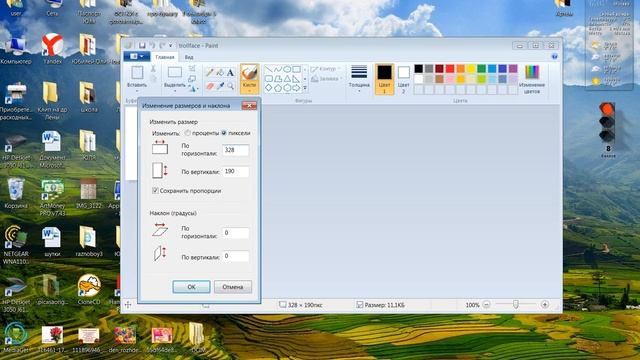Expand the Кисти brushes dropdown arrow
This screenshot has height=360, width=640.
point(249,91)
